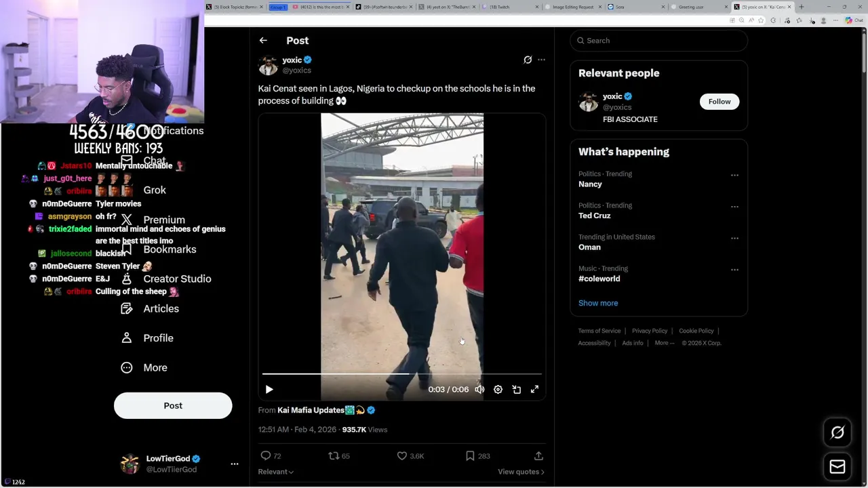Viewport: 868px width, 488px height.
Task: Open the Ted Cruz trending topic
Action: tap(595, 216)
